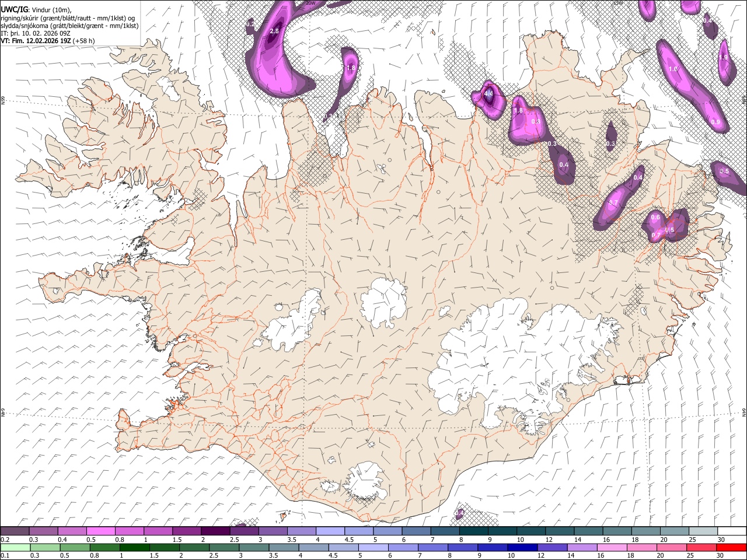Image resolution: width=747 pixels, height=560 pixels.
Task: Click the dark navy swatch in lower legend row
Action: click(x=522, y=548)
